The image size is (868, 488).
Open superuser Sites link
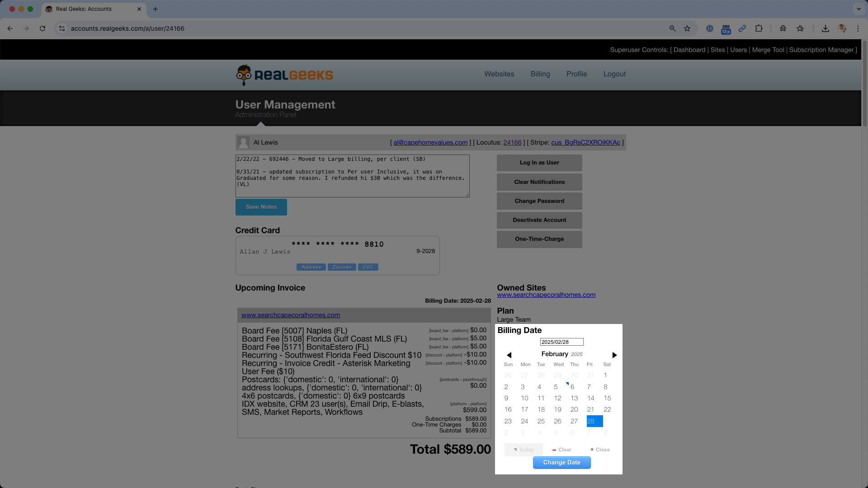click(717, 50)
